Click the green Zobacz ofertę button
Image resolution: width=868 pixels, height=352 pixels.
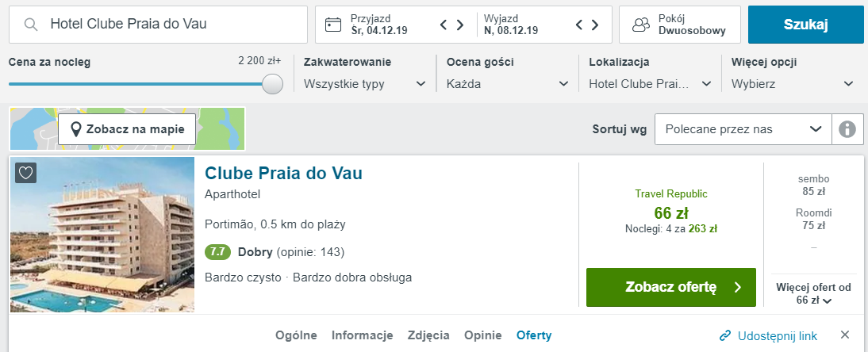coord(670,287)
